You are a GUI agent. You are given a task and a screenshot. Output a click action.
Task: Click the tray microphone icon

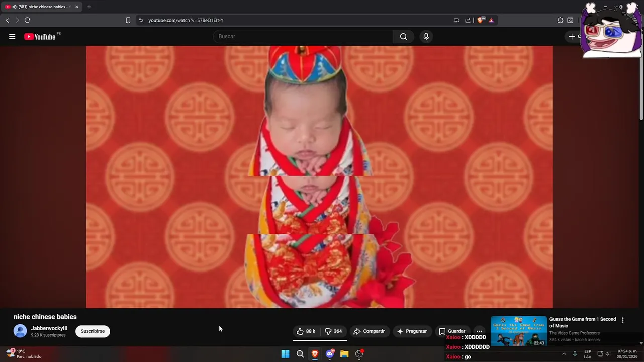pos(575,354)
